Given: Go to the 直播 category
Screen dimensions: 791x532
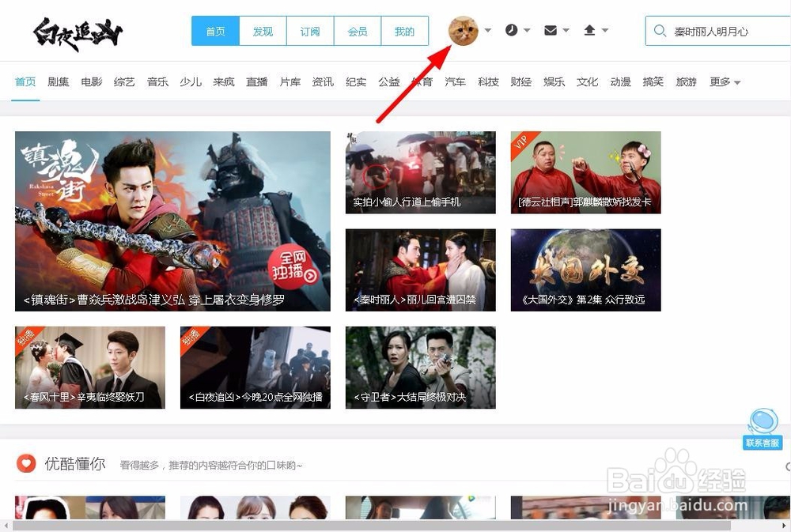Looking at the screenshot, I should (257, 81).
